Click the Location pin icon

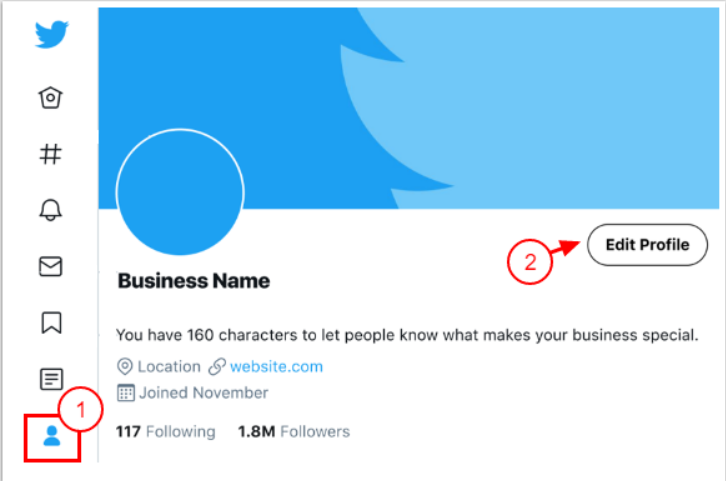point(125,367)
